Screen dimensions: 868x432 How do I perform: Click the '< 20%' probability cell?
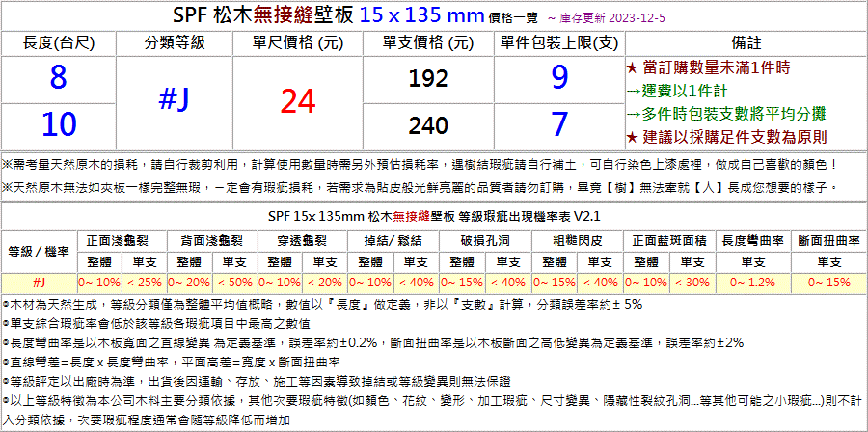click(x=324, y=283)
